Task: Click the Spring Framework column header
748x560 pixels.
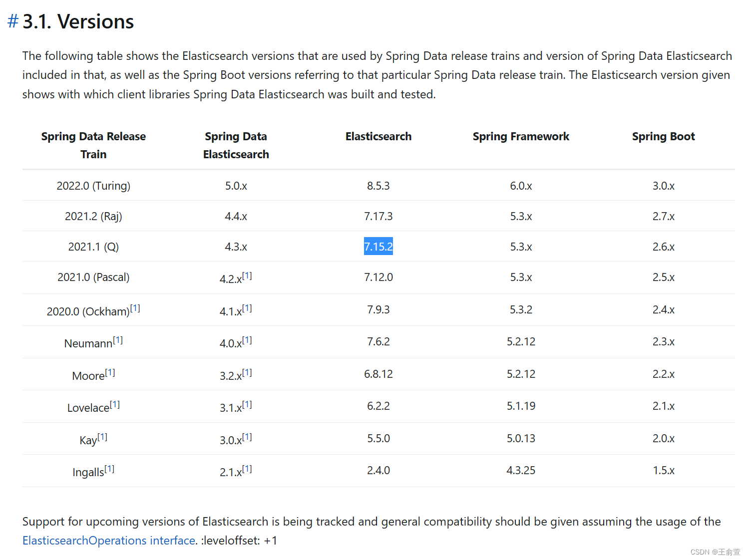Action: 521,136
